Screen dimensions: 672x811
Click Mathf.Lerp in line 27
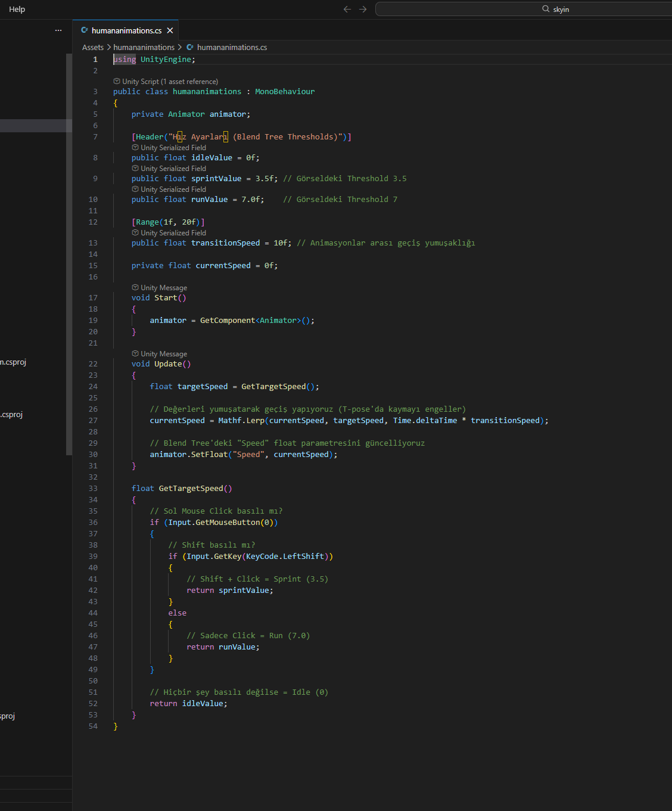[x=241, y=421]
